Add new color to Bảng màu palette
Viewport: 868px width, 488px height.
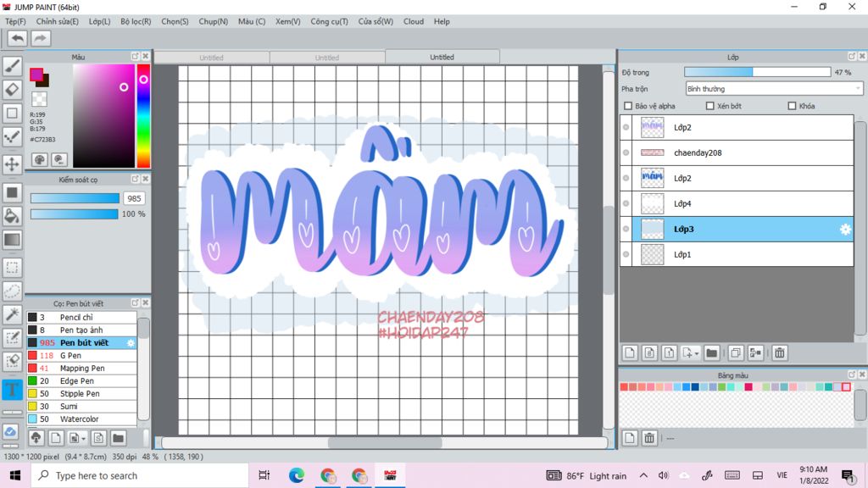pyautogui.click(x=630, y=438)
